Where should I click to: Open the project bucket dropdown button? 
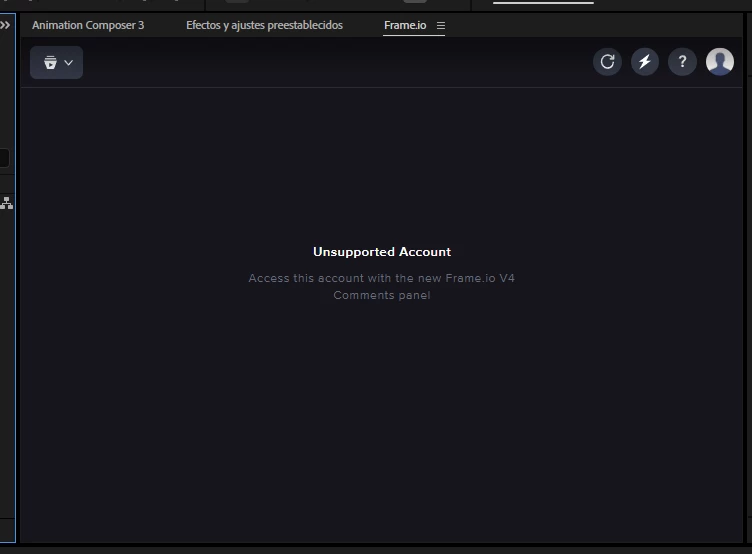click(57, 62)
